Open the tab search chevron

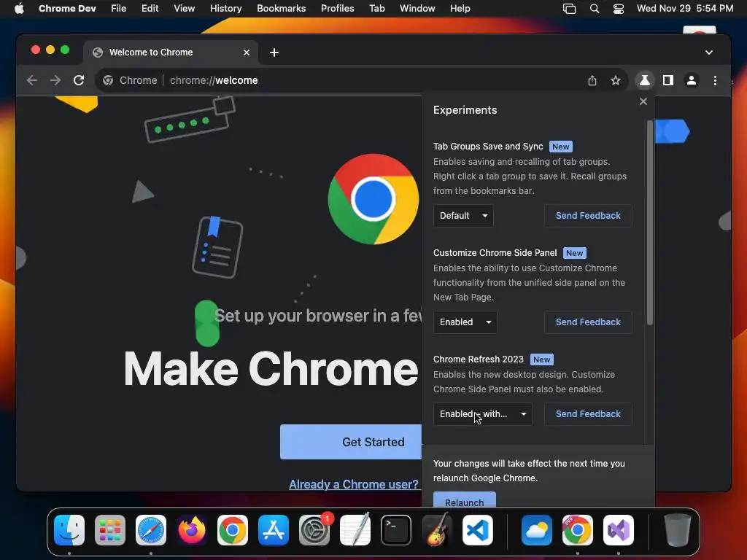point(709,52)
